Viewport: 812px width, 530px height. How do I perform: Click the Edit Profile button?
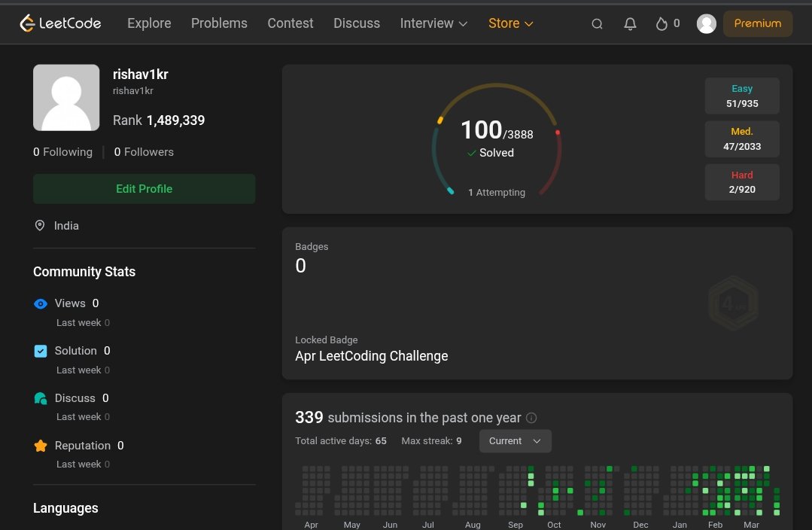[x=144, y=188]
